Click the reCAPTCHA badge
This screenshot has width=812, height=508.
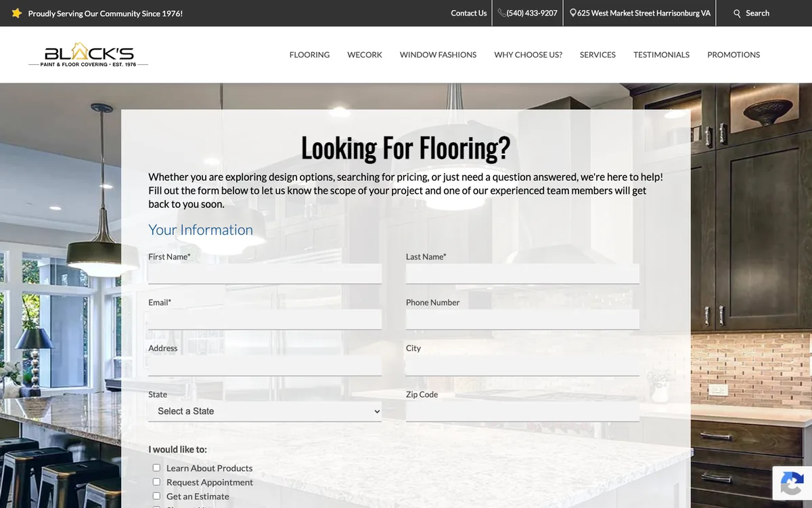click(x=792, y=483)
